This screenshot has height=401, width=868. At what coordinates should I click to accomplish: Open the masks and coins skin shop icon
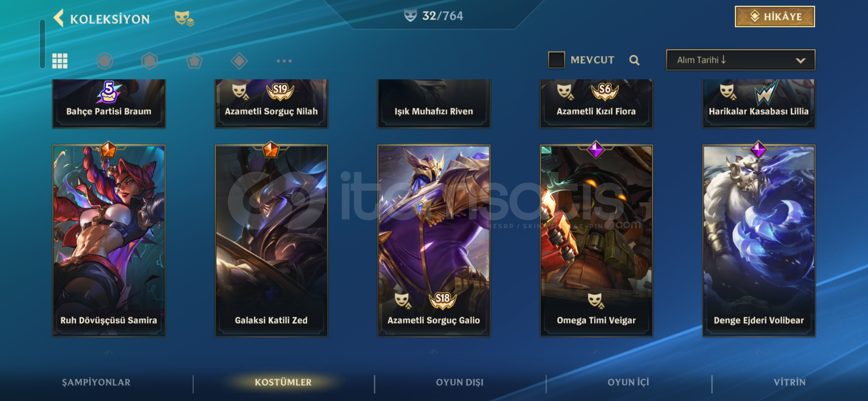(184, 18)
